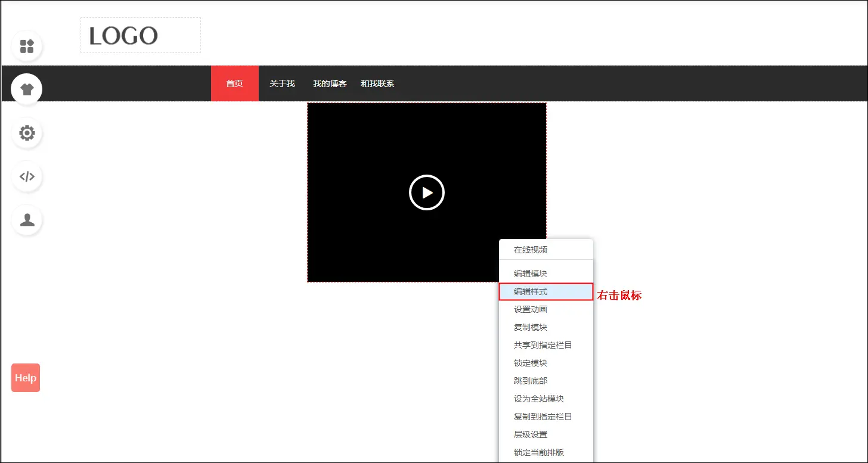868x463 pixels.
Task: Click the LOGO placeholder image
Action: click(x=141, y=36)
